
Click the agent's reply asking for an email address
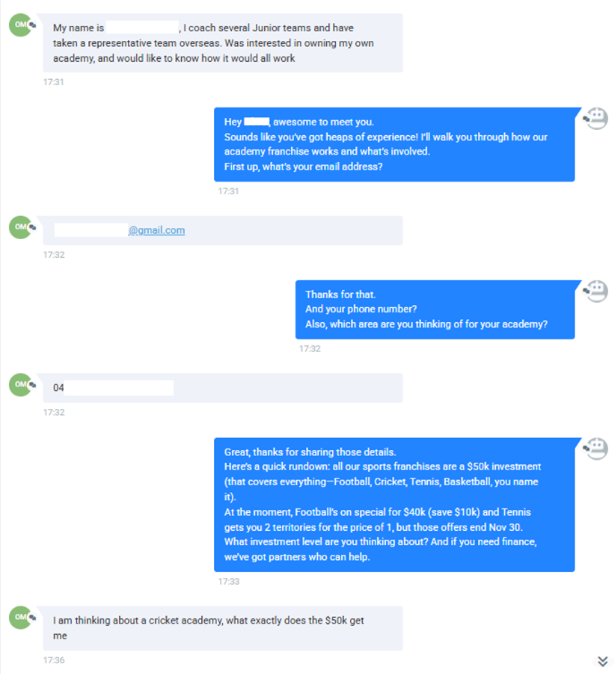click(x=394, y=144)
